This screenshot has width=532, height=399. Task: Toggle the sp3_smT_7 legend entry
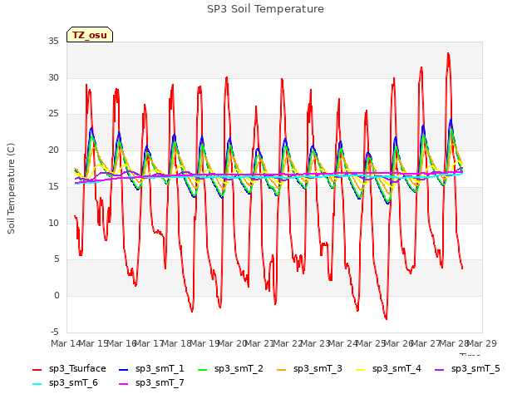151,383
